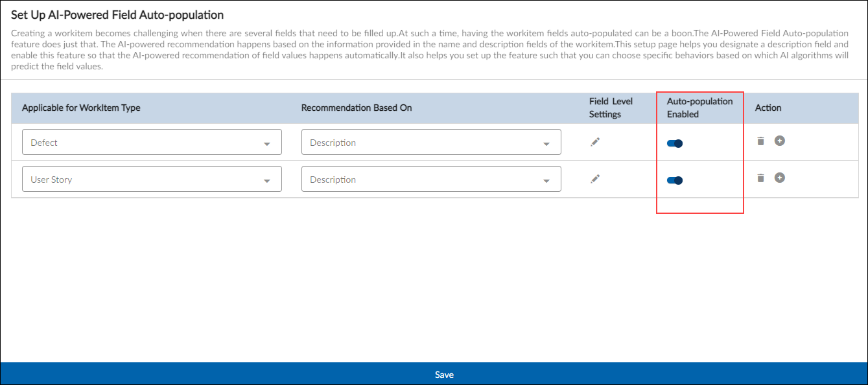Click the Set Up AI-Powered Field Auto-population title
This screenshot has width=868, height=385.
(117, 14)
